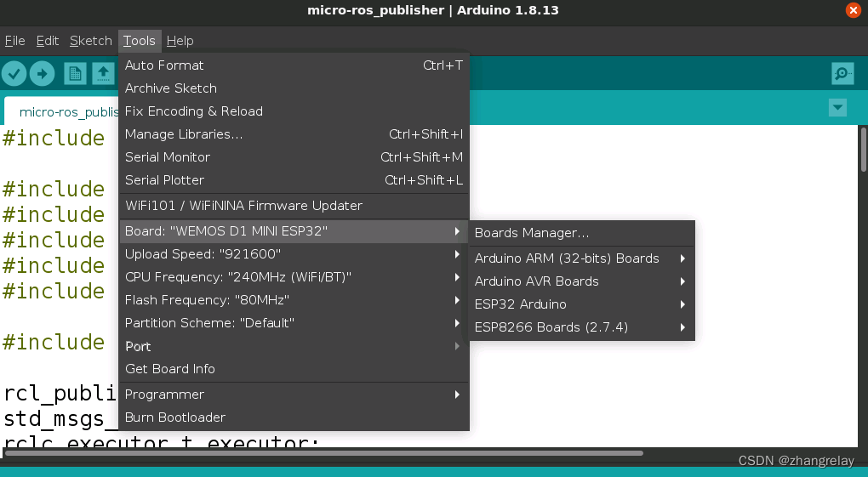Open the File menu
This screenshot has height=477, width=868.
(15, 41)
